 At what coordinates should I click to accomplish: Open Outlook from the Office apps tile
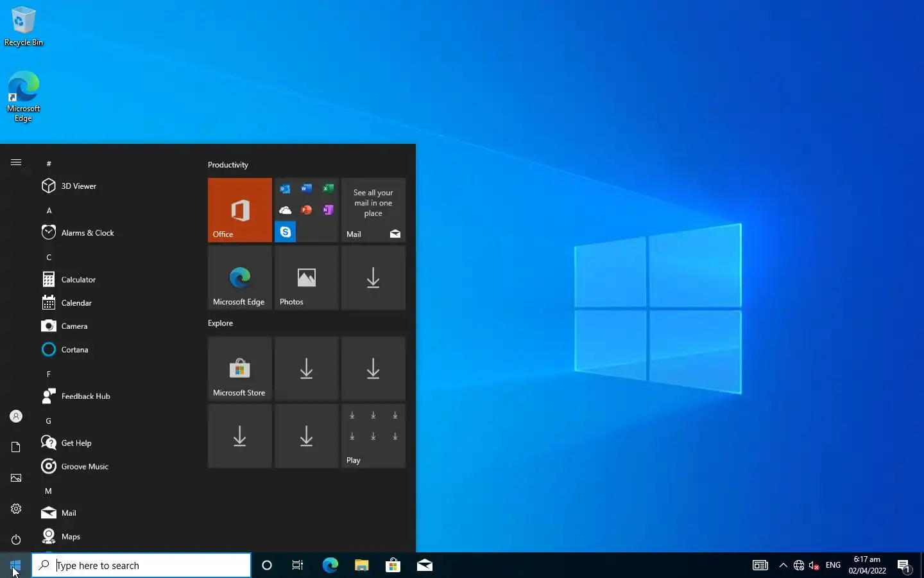pyautogui.click(x=286, y=189)
